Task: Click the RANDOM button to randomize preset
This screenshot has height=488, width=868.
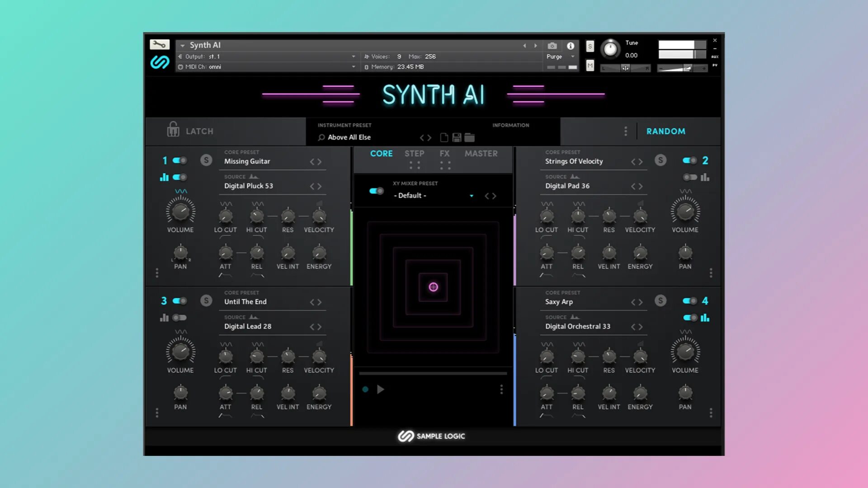Action: click(666, 131)
